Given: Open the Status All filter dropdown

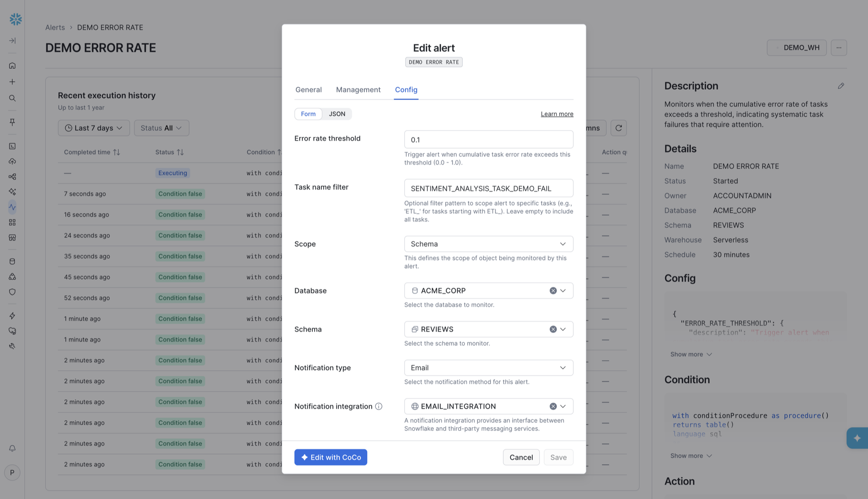Looking at the screenshot, I should click(x=161, y=128).
